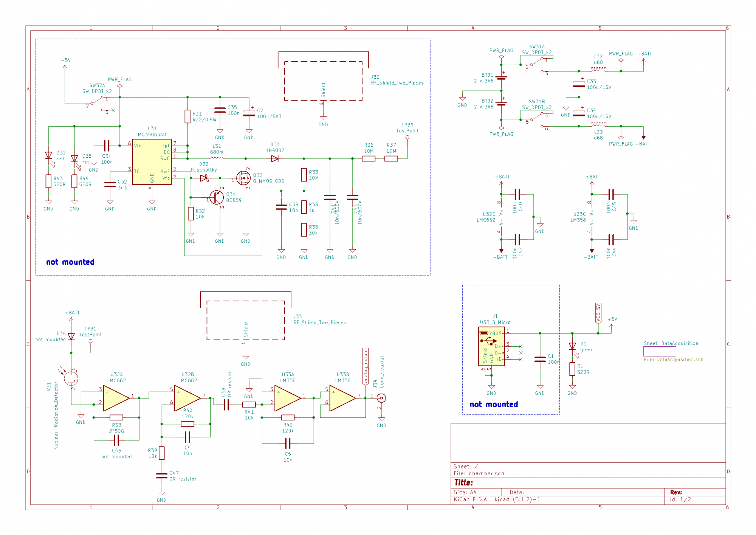Screen dimensions: 756x535
Task: Pick the D33 1N4007 diode symbol
Action: (275, 159)
